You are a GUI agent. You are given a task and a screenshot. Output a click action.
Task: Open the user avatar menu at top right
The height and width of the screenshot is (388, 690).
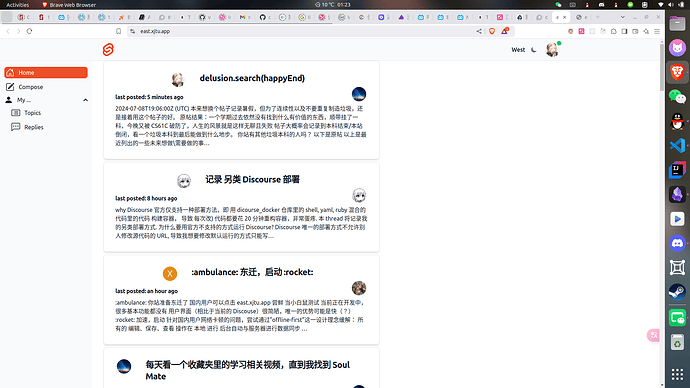[x=552, y=50]
